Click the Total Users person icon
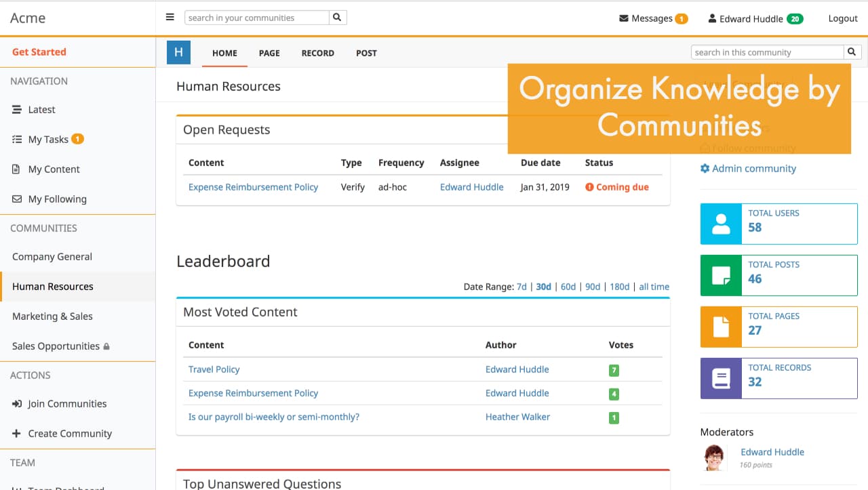This screenshot has height=490, width=868. pos(721,224)
